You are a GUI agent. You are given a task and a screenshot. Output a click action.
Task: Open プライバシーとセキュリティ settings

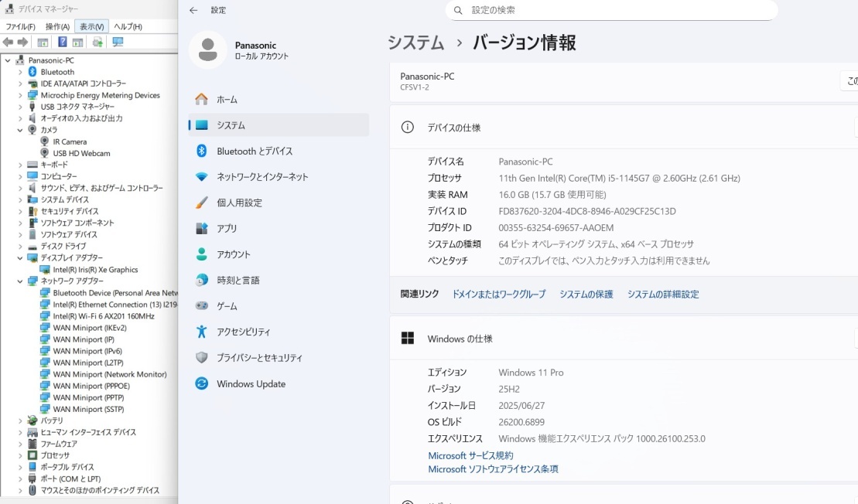(x=278, y=357)
